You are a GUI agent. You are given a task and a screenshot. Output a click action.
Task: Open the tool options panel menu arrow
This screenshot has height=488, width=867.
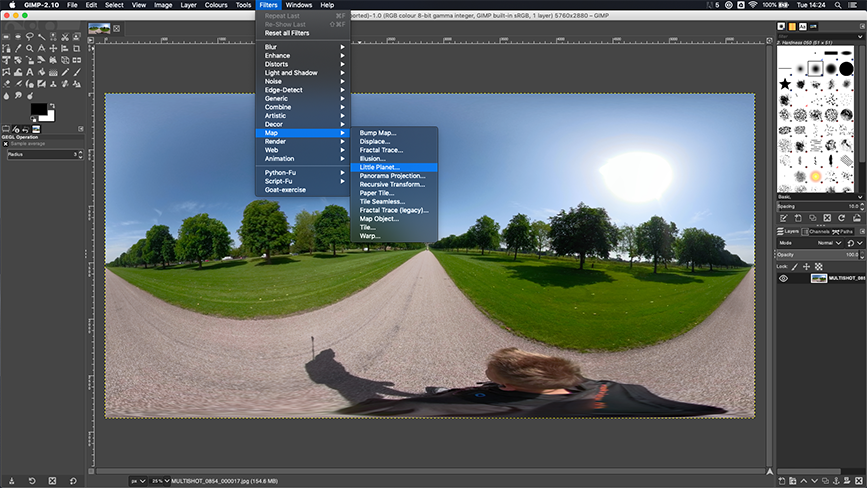point(81,129)
